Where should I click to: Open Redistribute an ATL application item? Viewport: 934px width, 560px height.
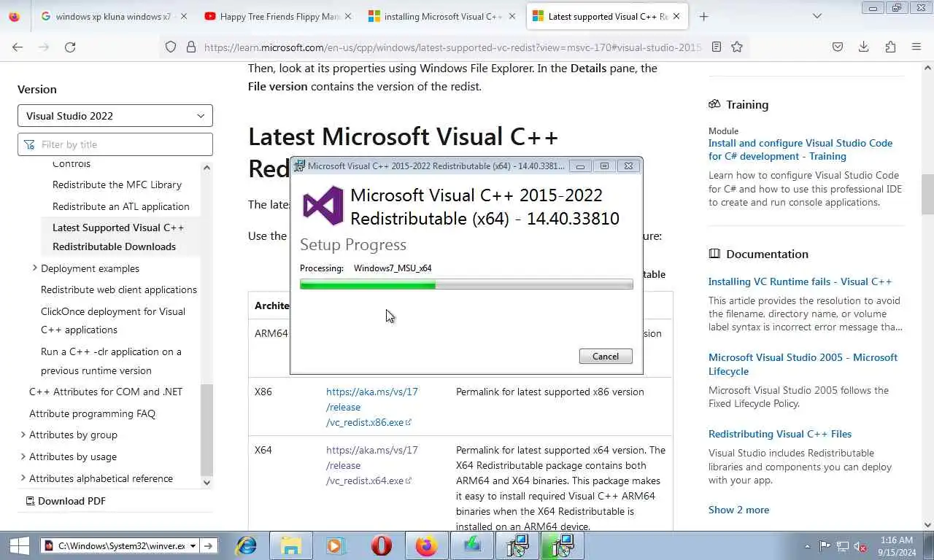pos(121,206)
